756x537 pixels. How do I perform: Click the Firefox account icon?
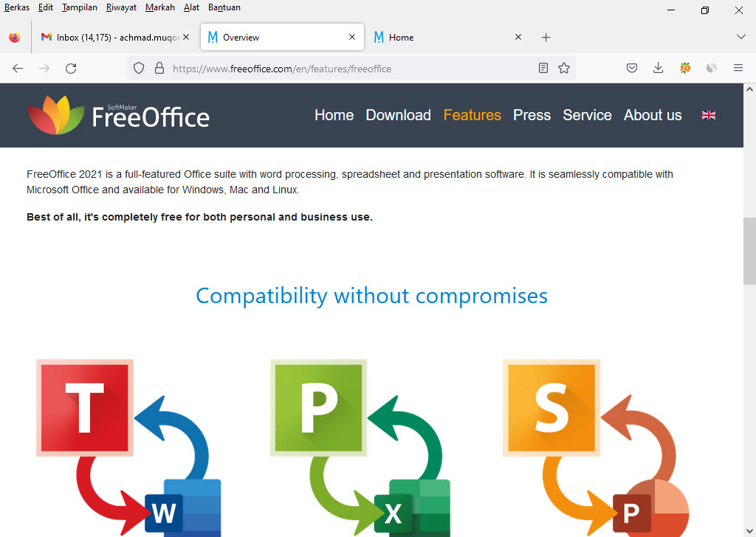pos(711,68)
